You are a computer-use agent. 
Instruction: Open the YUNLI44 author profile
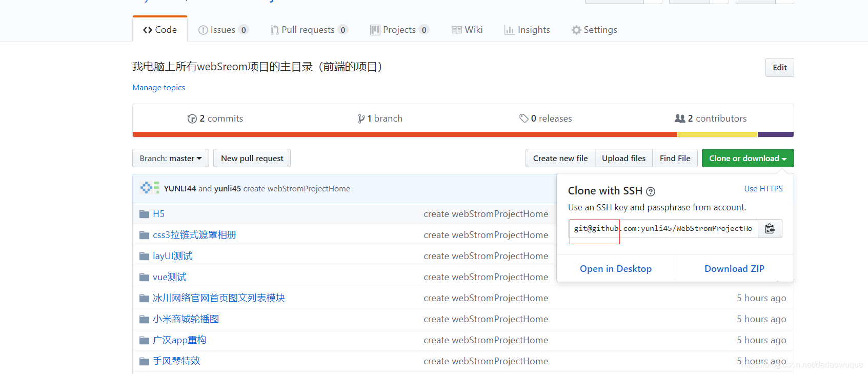[x=180, y=188]
